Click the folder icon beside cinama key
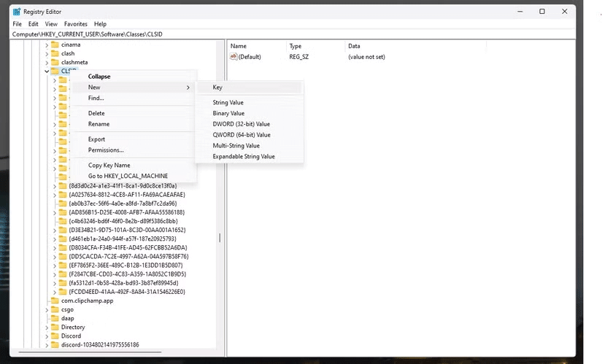The image size is (602, 364). (x=55, y=45)
